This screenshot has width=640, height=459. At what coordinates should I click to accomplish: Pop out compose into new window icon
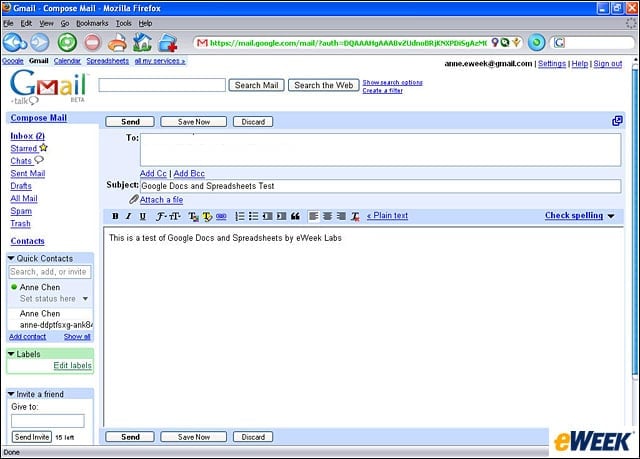[x=617, y=121]
